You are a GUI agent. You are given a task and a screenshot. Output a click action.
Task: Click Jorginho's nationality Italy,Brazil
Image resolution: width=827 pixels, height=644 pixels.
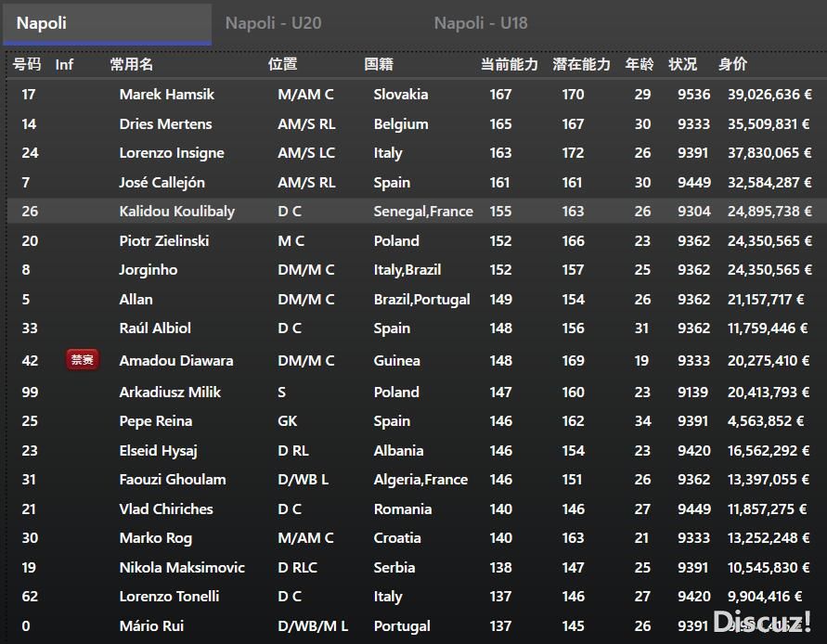(x=407, y=270)
